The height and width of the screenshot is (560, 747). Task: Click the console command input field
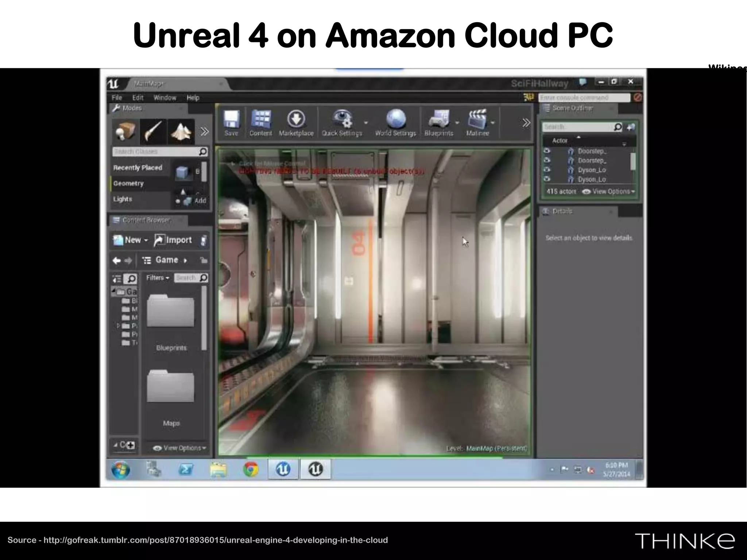584,98
